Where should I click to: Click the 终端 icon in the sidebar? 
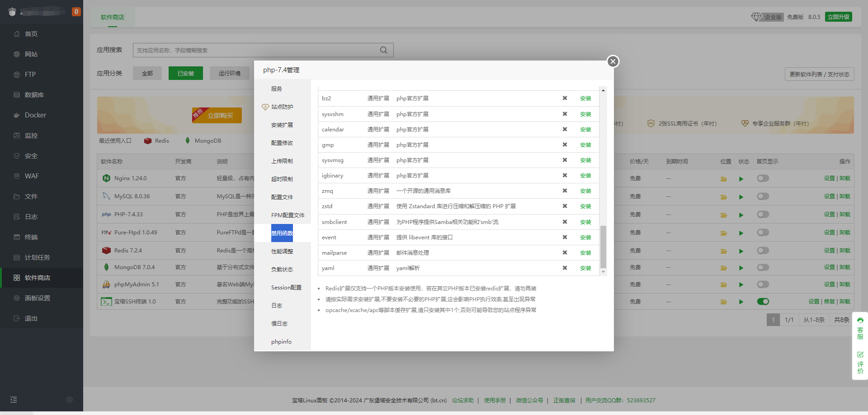pos(17,237)
